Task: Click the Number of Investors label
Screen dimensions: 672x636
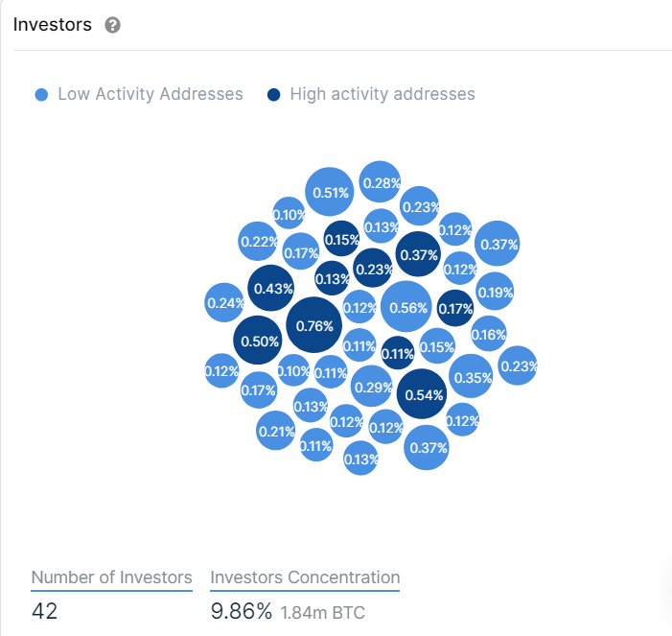Action: click(x=111, y=577)
